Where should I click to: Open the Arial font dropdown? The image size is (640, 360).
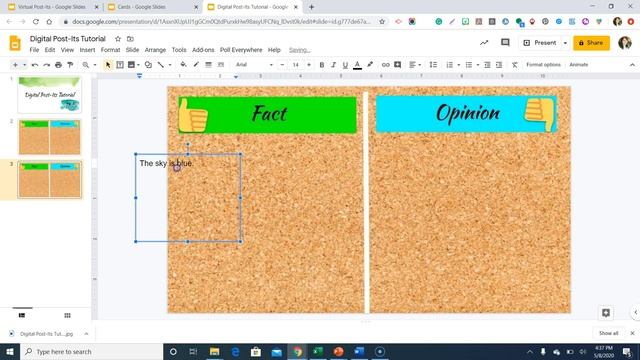(x=254, y=65)
